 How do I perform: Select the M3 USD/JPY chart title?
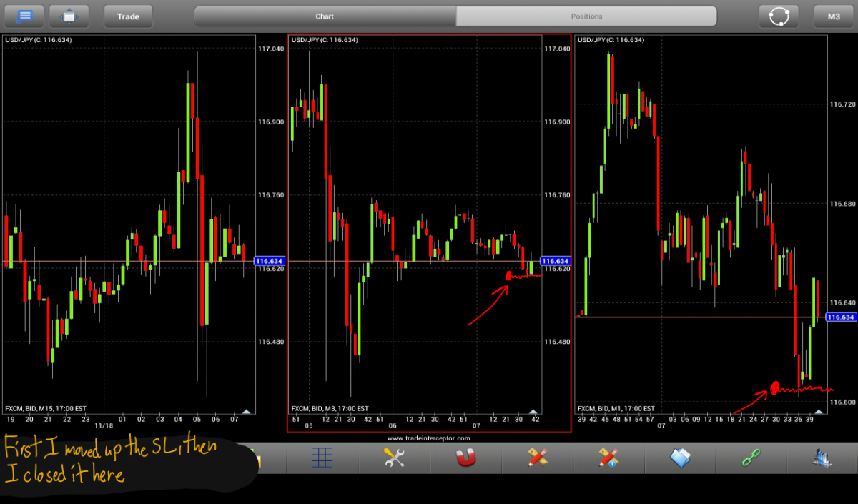tap(325, 40)
